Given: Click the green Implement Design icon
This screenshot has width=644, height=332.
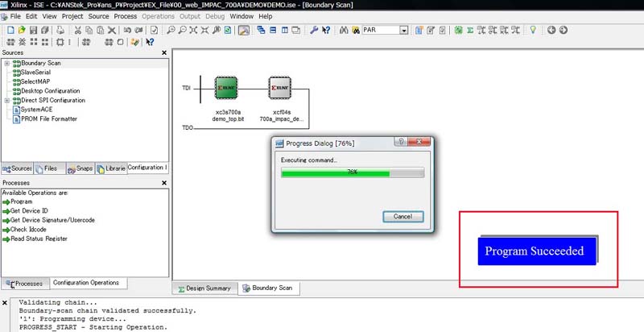Looking at the screenshot, I should point(459,30).
